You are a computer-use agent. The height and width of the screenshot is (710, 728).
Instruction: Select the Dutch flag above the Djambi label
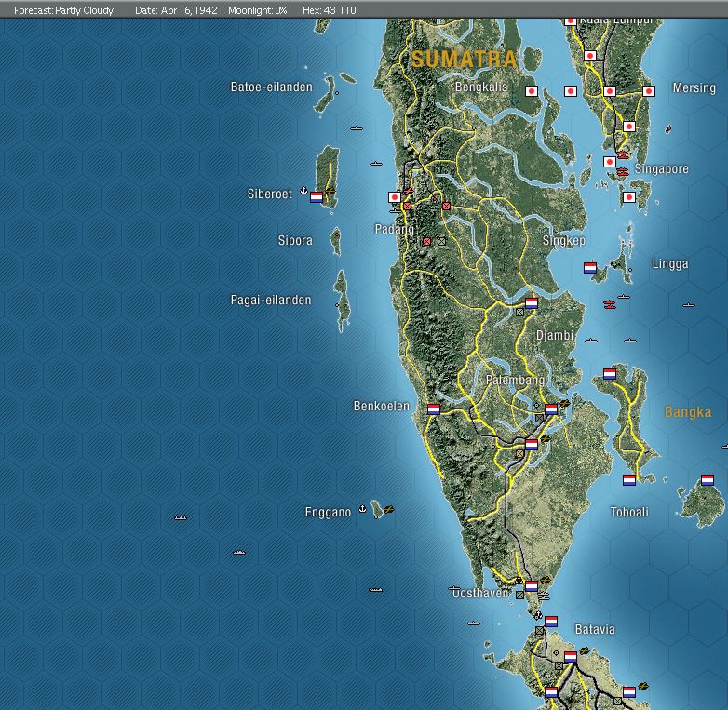(x=532, y=303)
